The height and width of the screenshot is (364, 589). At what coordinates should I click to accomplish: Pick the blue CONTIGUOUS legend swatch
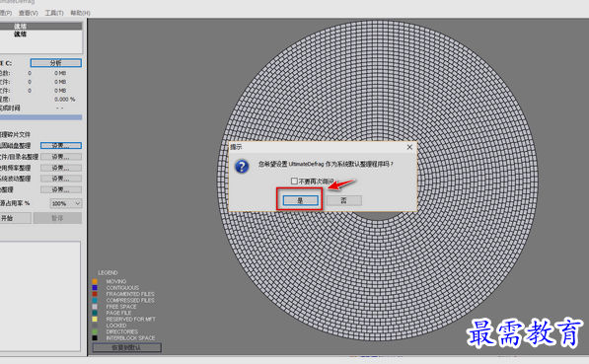pyautogui.click(x=95, y=288)
